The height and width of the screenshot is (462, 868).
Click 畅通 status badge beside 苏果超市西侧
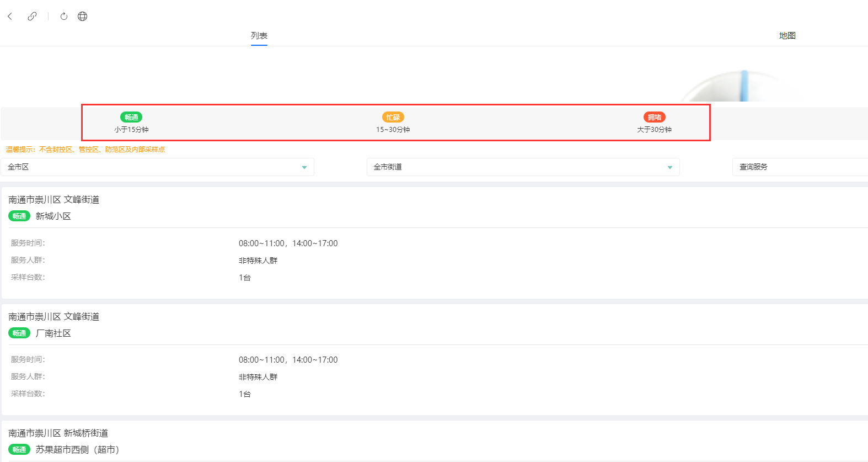[x=19, y=450]
